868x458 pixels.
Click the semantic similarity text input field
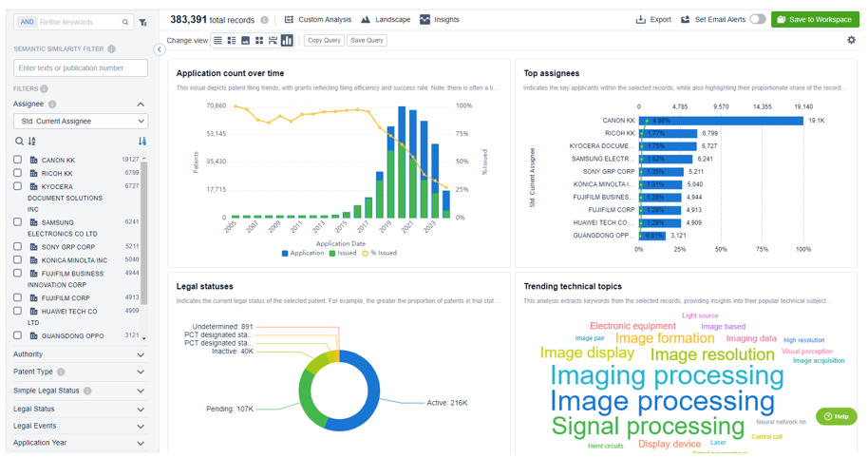click(81, 68)
